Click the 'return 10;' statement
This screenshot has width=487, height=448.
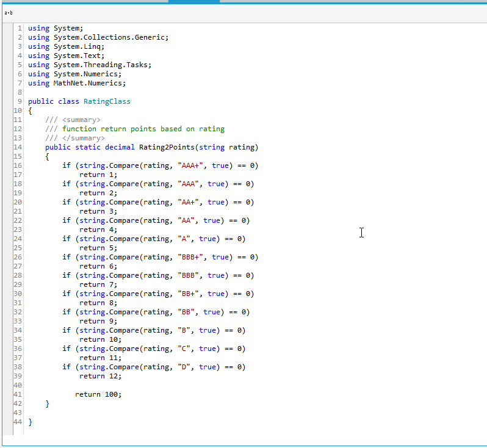tap(100, 340)
